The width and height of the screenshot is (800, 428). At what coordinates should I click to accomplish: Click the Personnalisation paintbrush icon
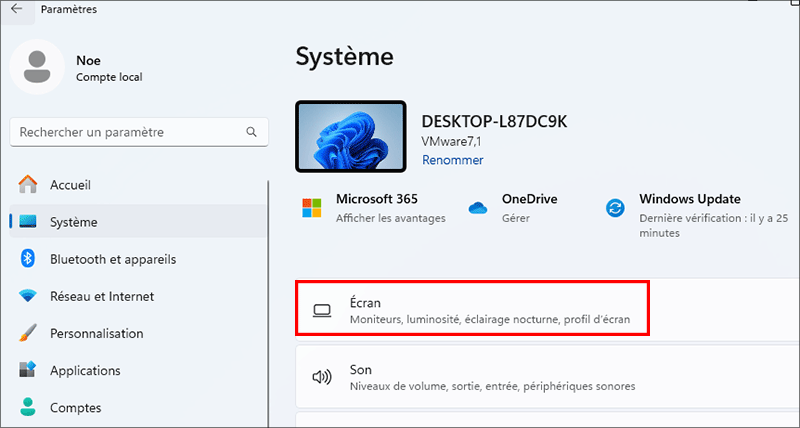pyautogui.click(x=28, y=333)
